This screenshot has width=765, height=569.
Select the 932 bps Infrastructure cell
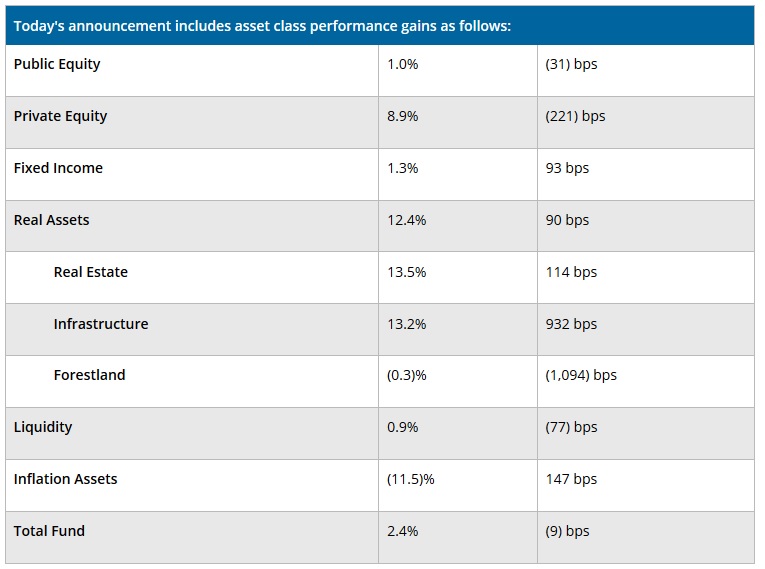coord(571,324)
